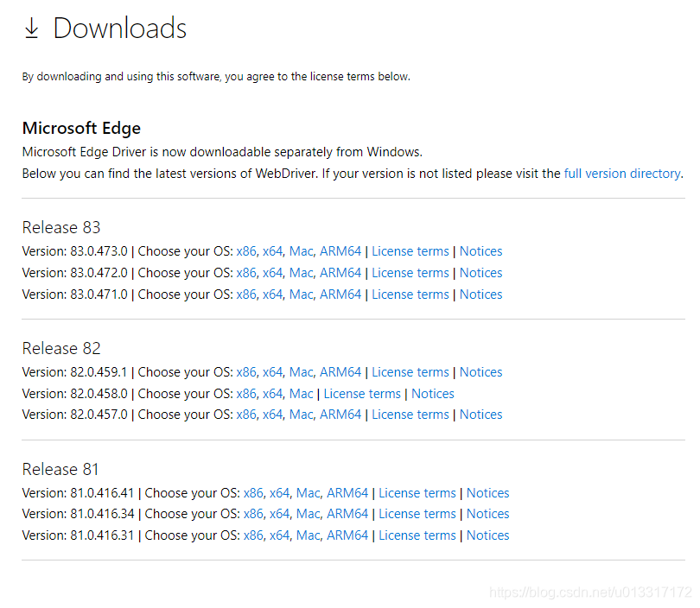
Task: Download Mac driver for version 82.0.459.1
Action: pyautogui.click(x=302, y=372)
